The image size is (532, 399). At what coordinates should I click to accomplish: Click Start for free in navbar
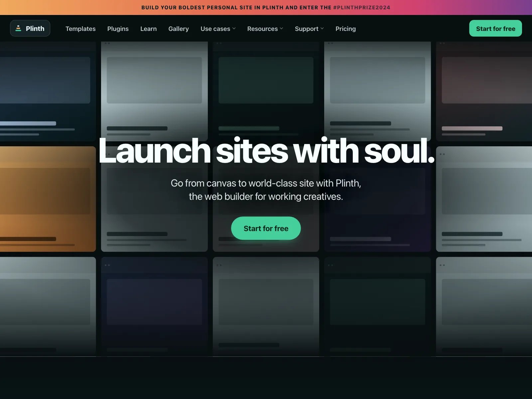point(495,28)
